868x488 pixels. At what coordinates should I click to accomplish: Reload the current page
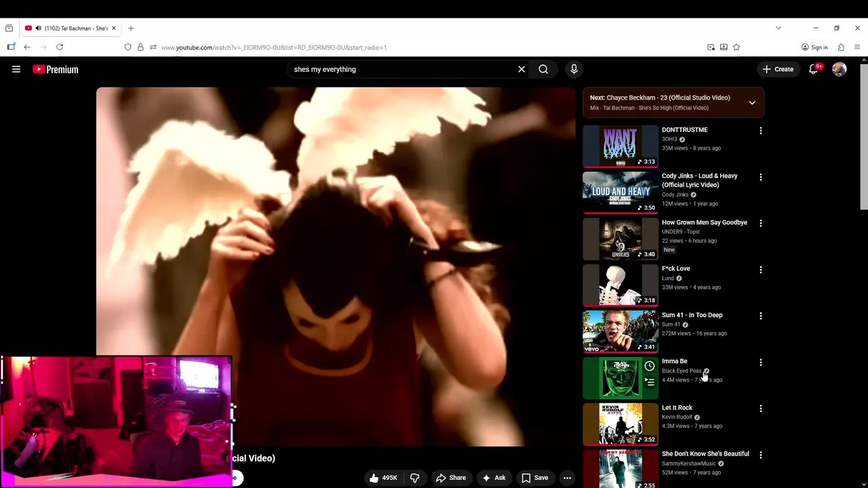[60, 47]
